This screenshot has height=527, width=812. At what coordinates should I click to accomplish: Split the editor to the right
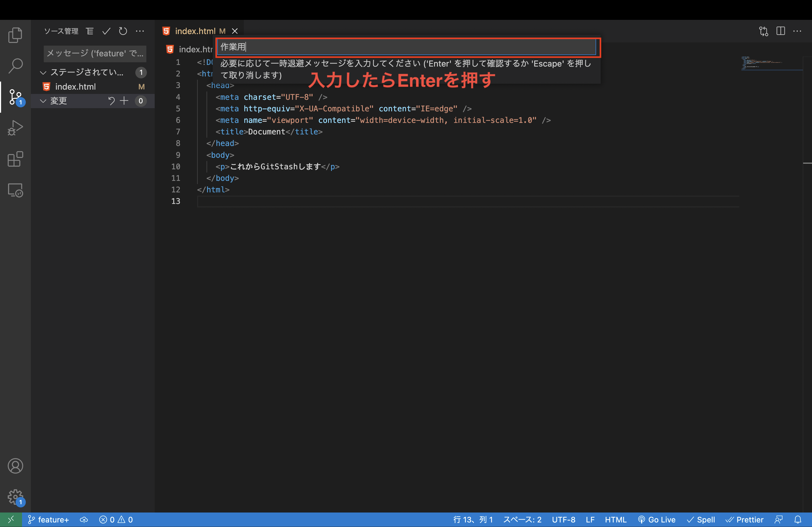pyautogui.click(x=781, y=31)
